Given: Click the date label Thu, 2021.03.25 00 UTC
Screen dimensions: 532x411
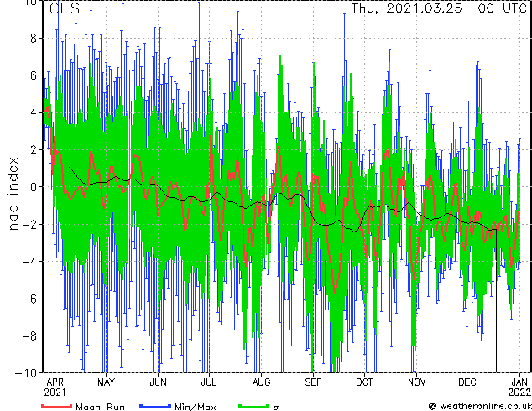Looking at the screenshot, I should pos(439,8).
